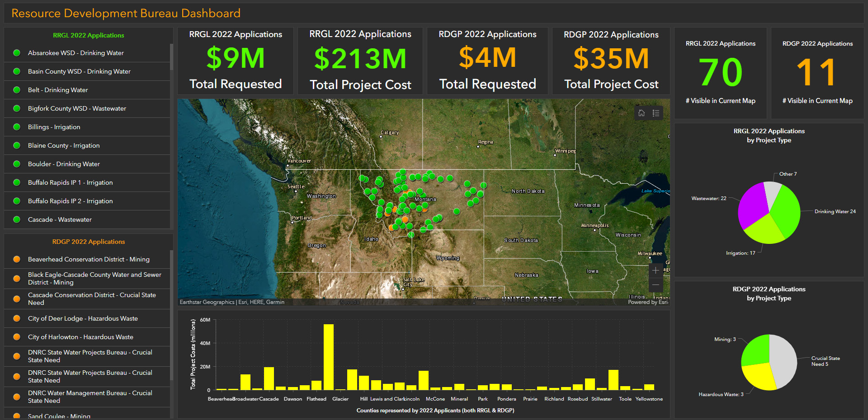Select Bigfork County WSD - Wastewater list entry
The width and height of the screenshot is (868, 420).
[77, 108]
